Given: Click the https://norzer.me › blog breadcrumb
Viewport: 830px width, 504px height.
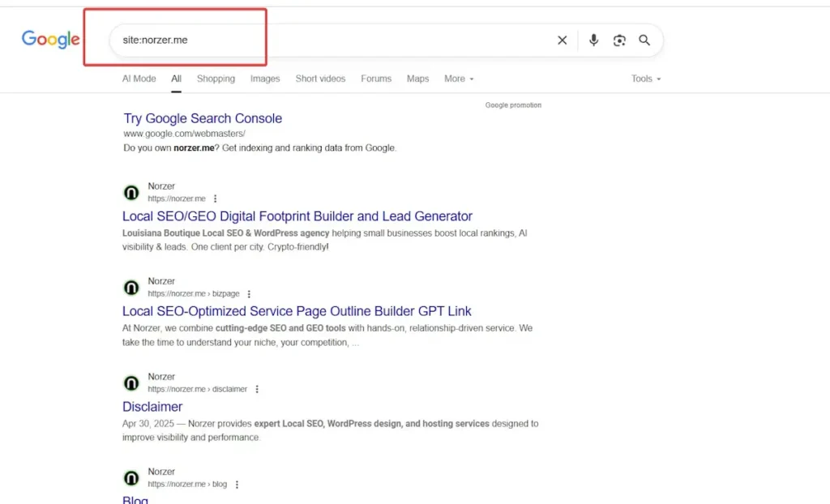Looking at the screenshot, I should click(187, 485).
